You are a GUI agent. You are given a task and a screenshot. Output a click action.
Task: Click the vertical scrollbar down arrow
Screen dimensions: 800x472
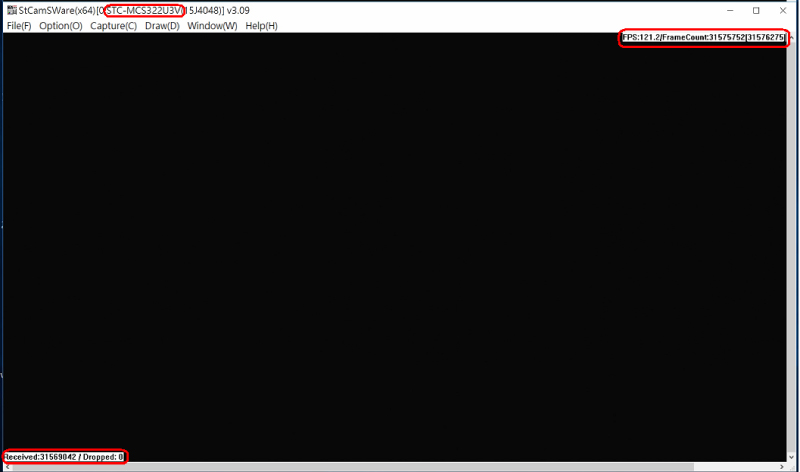tap(792, 455)
